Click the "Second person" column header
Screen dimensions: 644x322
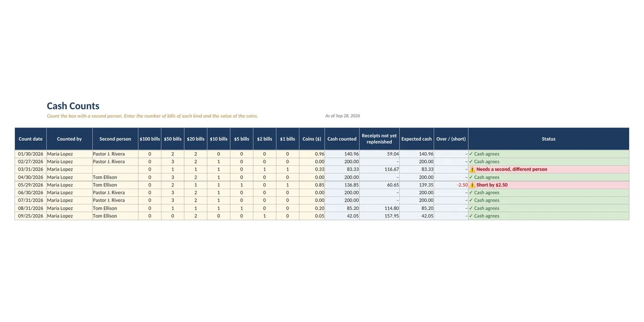115,139
